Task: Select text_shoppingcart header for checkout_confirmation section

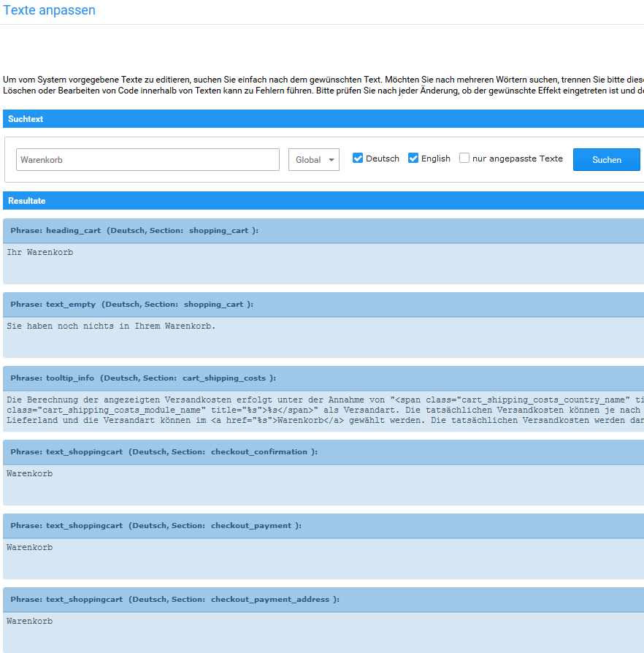Action: pos(323,452)
